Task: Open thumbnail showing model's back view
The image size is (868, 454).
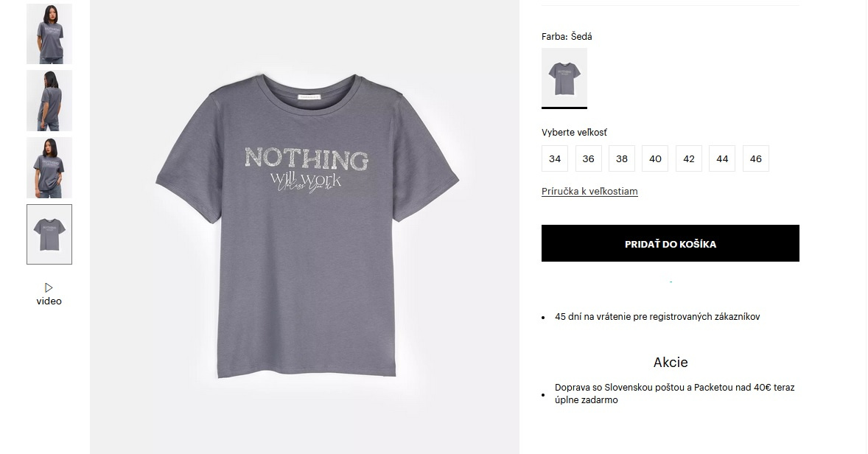Action: [49, 101]
